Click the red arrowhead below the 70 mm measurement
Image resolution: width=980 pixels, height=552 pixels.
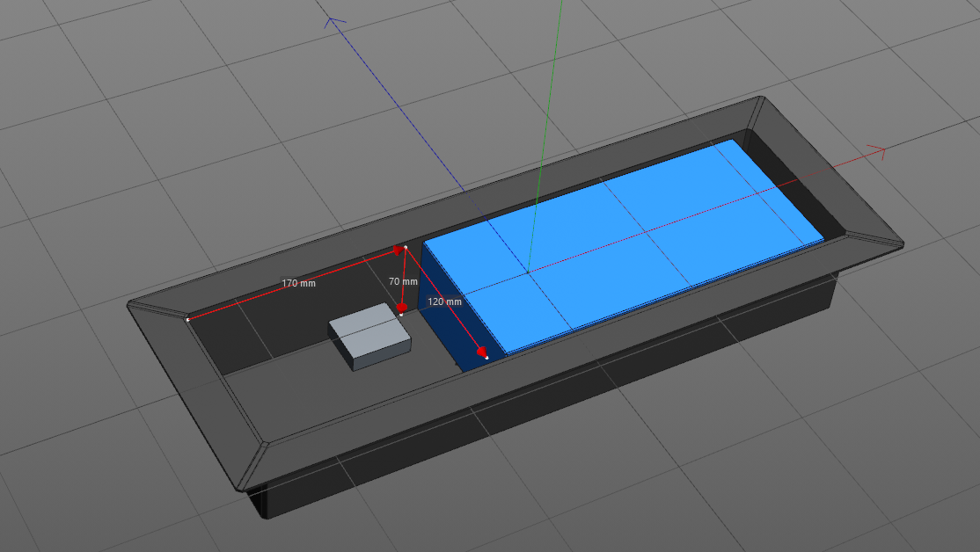tap(401, 309)
